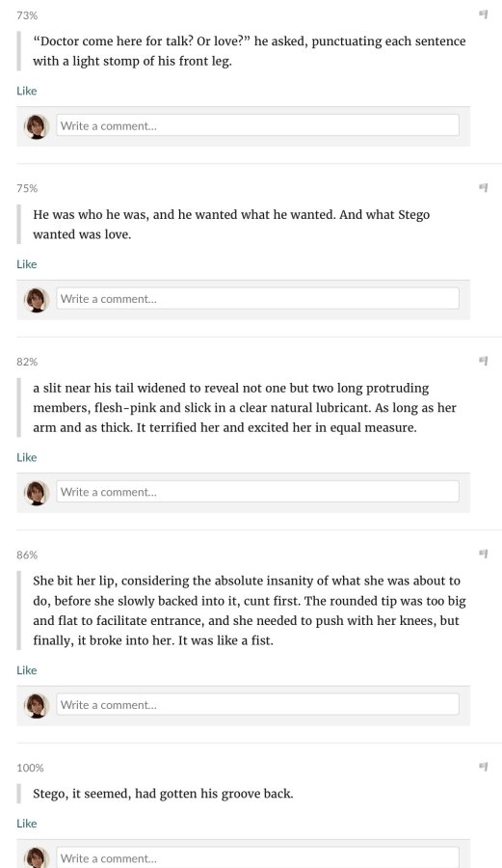
Task: Like the 75% highlight about Stego
Action: tap(27, 264)
